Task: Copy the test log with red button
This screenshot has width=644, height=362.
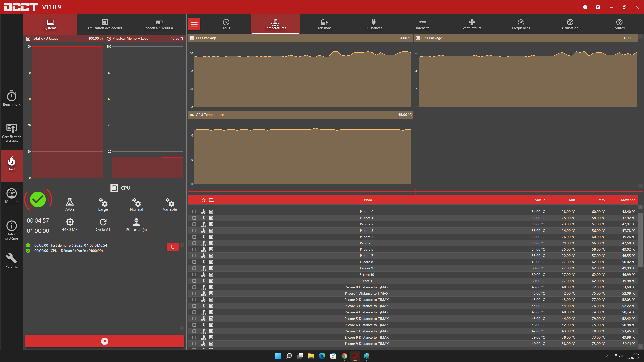Action: tap(173, 247)
